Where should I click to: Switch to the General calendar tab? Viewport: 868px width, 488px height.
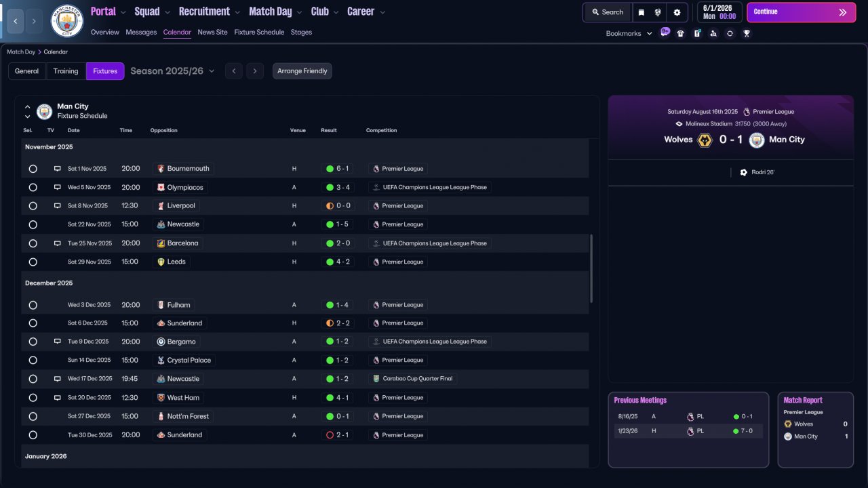click(x=27, y=71)
